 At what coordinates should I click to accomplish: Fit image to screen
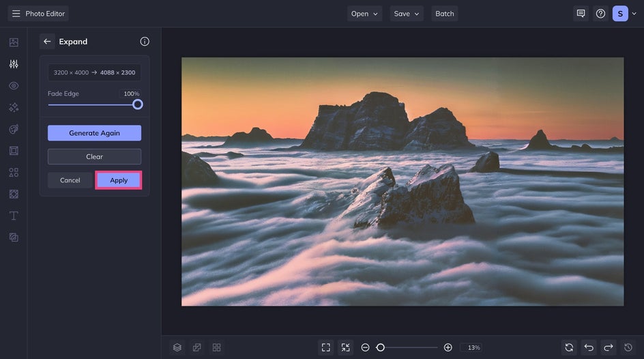[x=325, y=347]
